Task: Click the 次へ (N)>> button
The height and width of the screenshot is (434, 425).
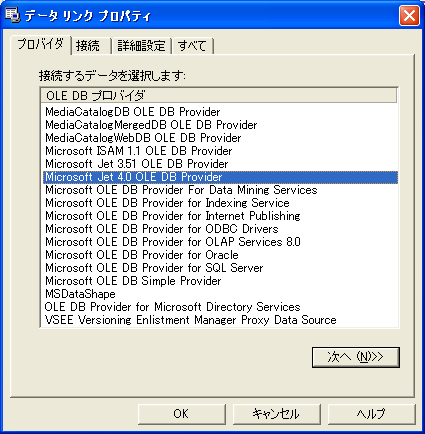Action: (356, 357)
